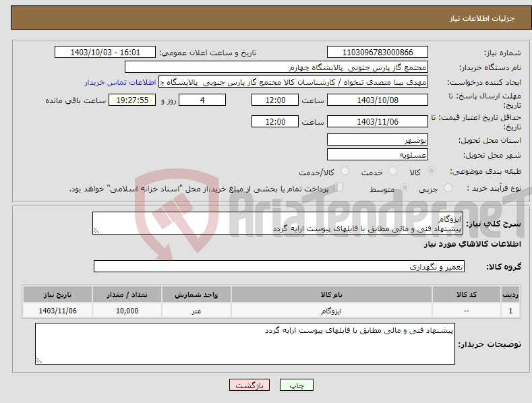Viewport: 532px width, 403px height.
Task: Click the requester field مهدی بینا
Action: [x=293, y=82]
